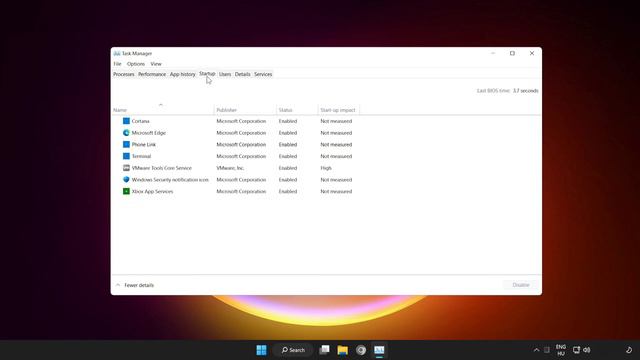Select the Startup tab
Image resolution: width=640 pixels, height=360 pixels.
pos(207,74)
